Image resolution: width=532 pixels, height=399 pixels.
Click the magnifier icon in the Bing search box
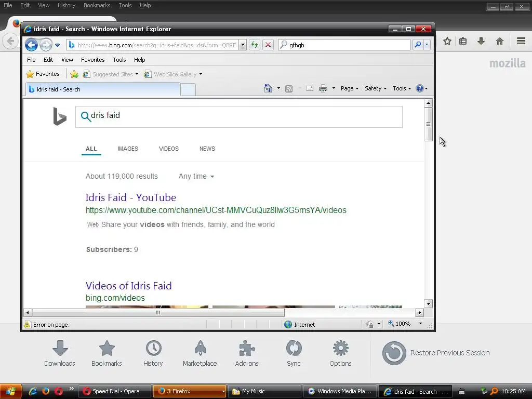[86, 116]
